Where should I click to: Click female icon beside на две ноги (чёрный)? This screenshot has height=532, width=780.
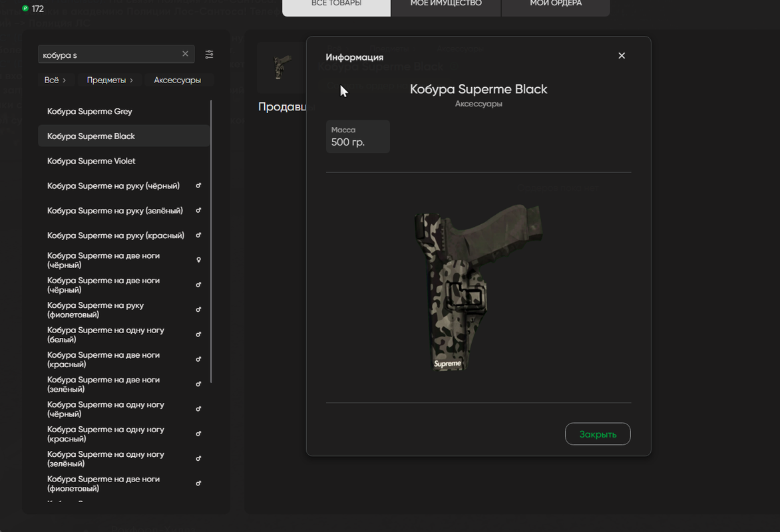[198, 260]
